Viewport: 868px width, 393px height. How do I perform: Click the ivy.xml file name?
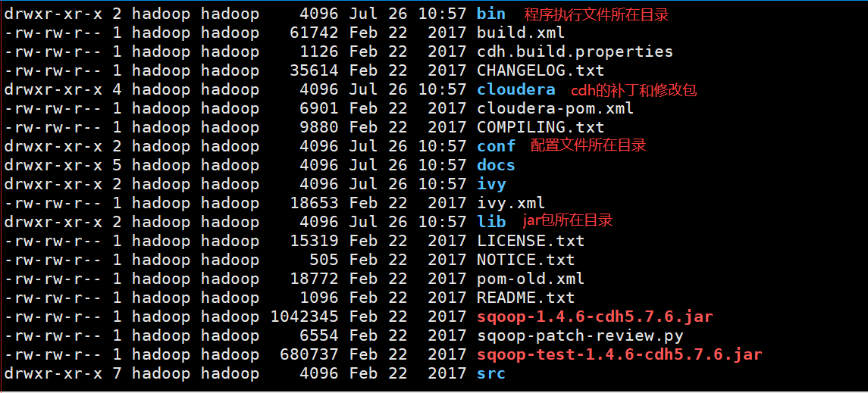coord(511,202)
